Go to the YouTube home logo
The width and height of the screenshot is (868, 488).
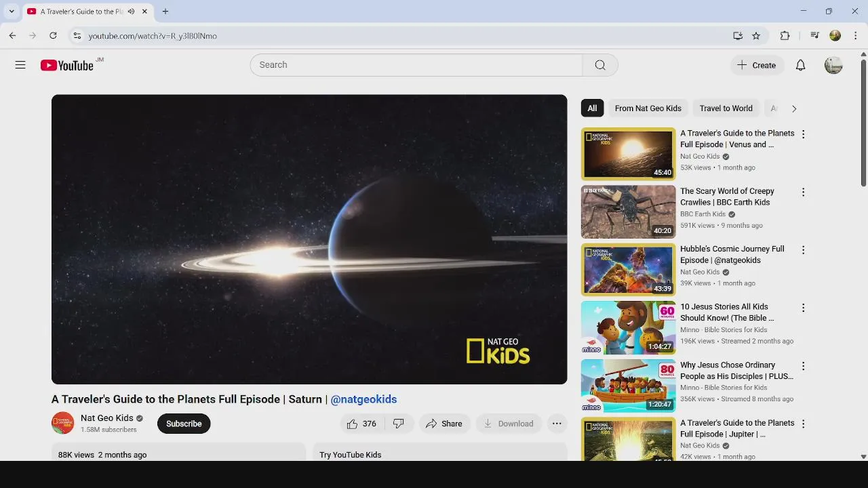(66, 65)
